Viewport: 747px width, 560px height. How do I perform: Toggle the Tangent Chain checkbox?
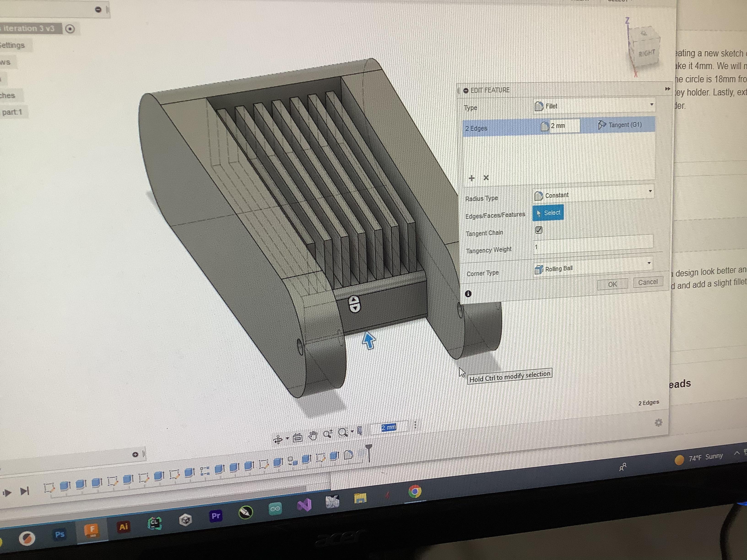(x=539, y=230)
